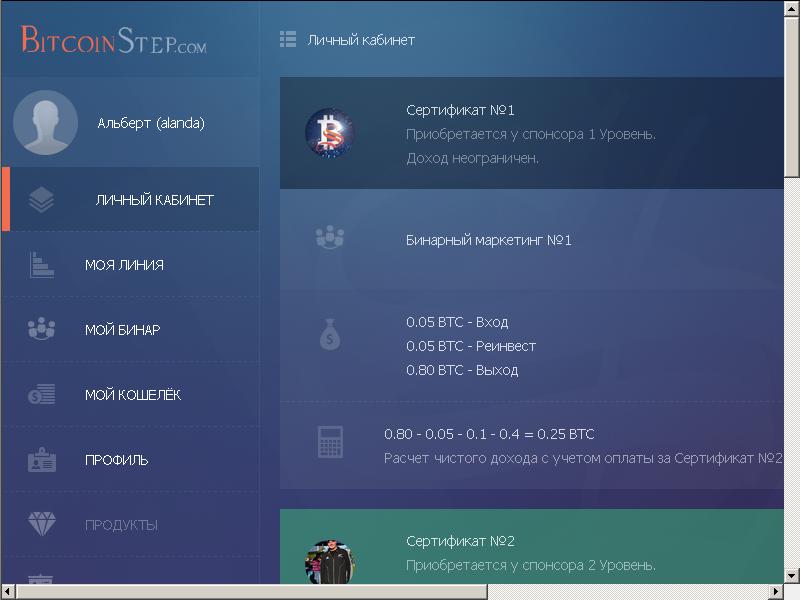800x600 pixels.
Task: Click the Сертификат №2 title
Action: (460, 541)
